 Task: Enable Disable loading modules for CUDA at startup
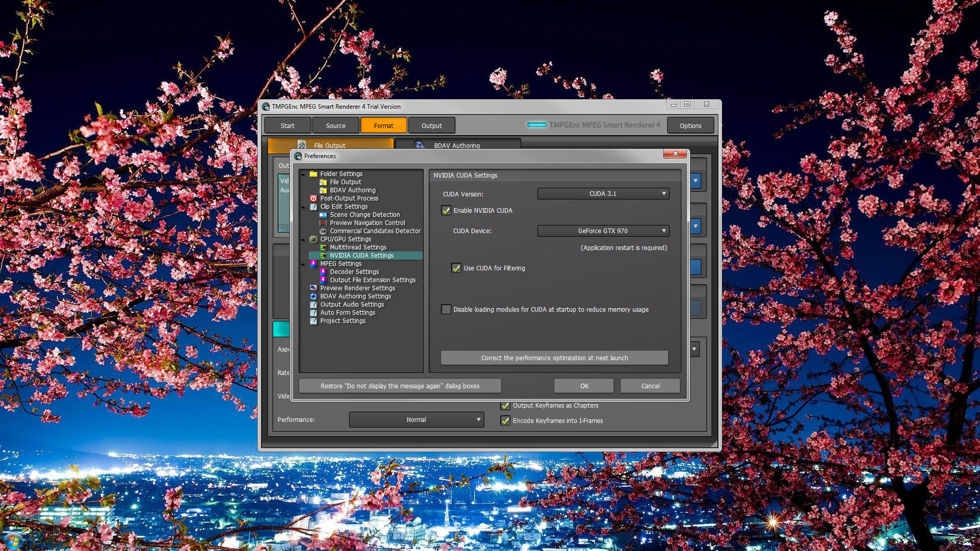[x=446, y=310]
